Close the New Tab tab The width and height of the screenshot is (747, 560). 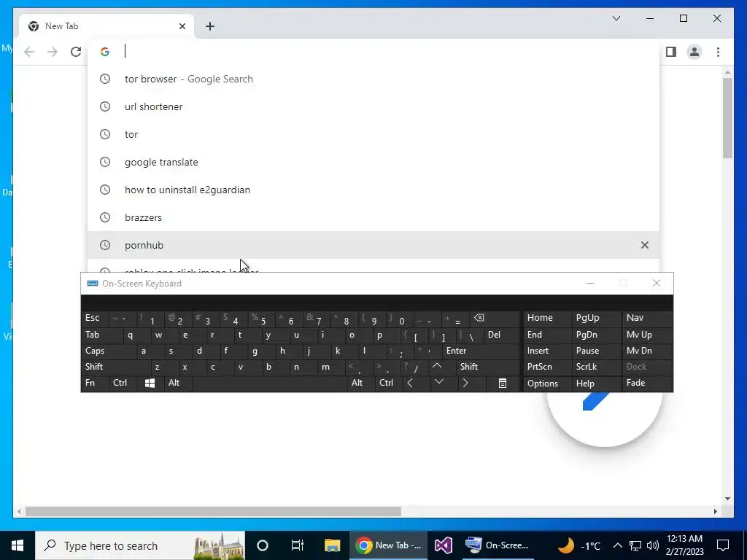pyautogui.click(x=182, y=26)
